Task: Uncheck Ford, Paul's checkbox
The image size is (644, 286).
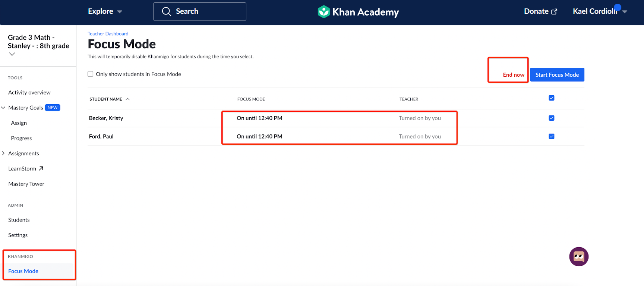Action: pyautogui.click(x=552, y=136)
